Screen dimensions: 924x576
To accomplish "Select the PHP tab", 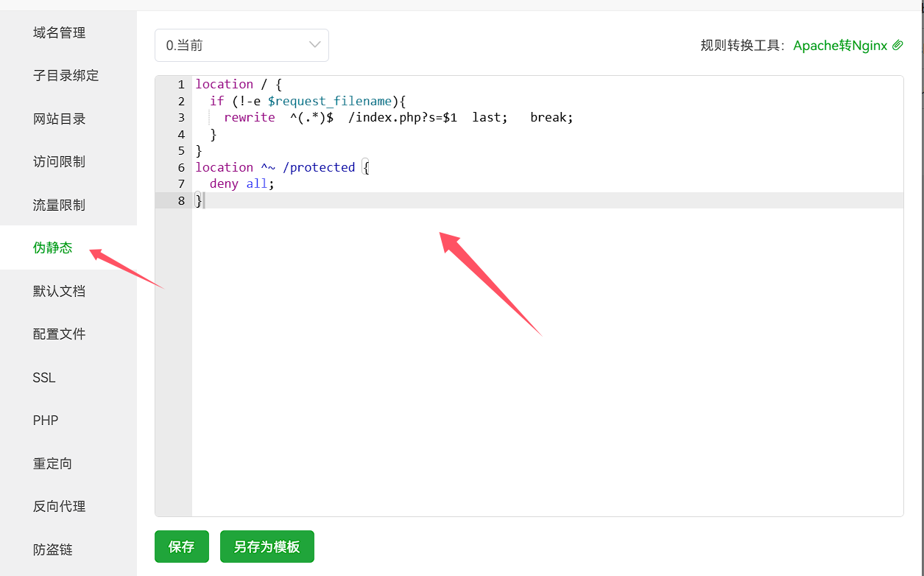I will 46,421.
